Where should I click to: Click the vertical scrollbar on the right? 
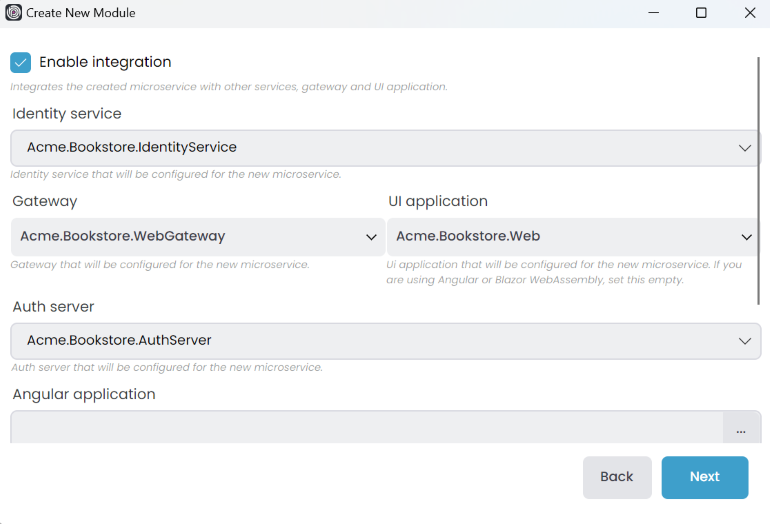758,180
